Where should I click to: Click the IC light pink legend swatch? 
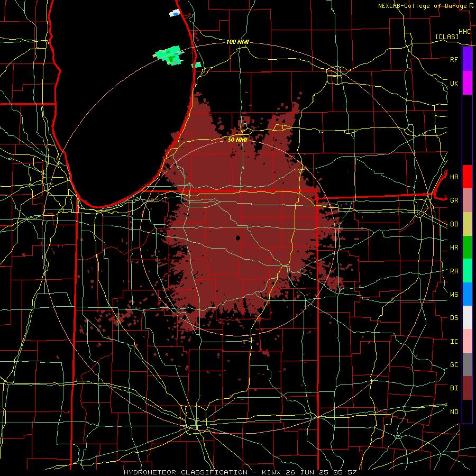coord(467,341)
